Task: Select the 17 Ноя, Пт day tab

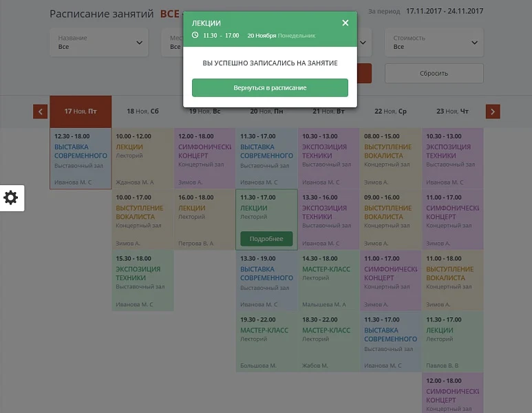Action: [x=81, y=112]
